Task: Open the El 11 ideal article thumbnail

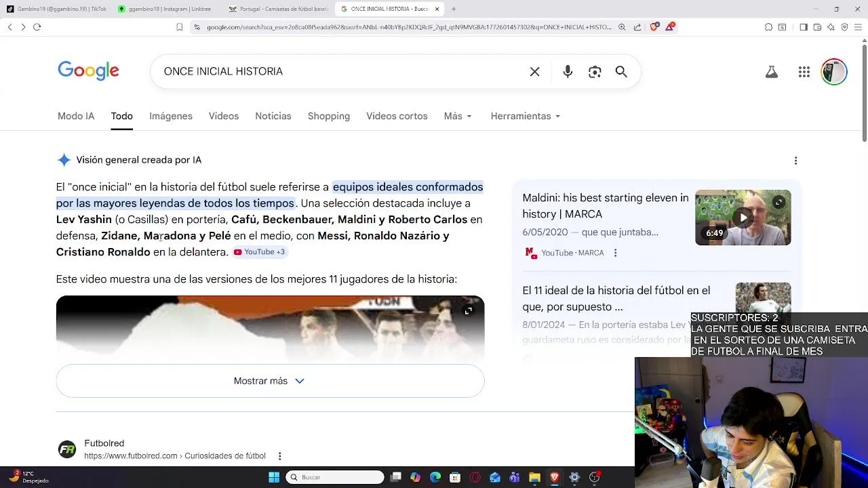Action: pyautogui.click(x=763, y=298)
